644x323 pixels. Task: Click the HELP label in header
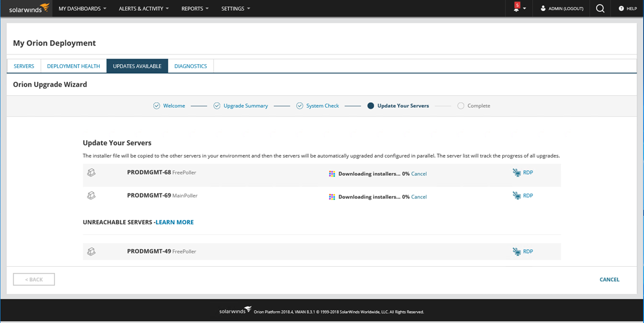[x=632, y=9]
